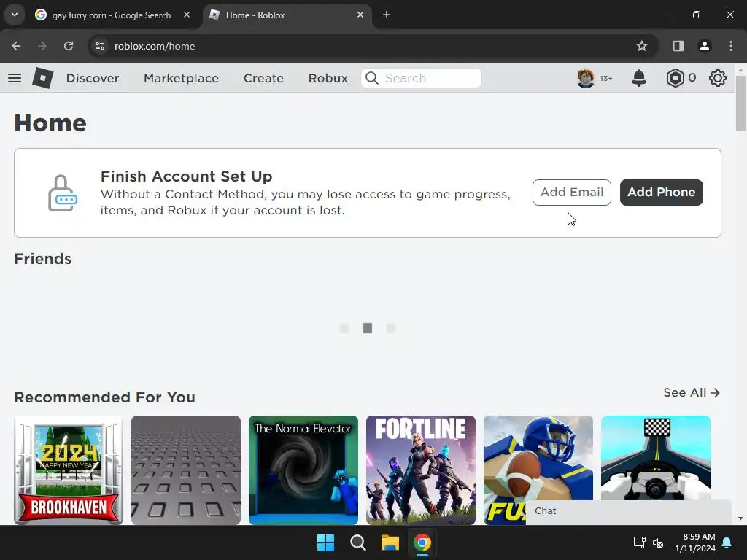Bookmark this page with the star
The height and width of the screenshot is (560, 747).
coord(642,46)
